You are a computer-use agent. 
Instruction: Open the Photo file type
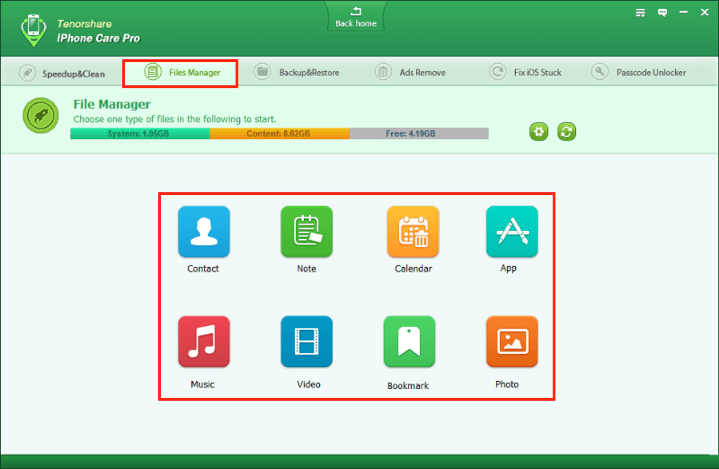click(x=512, y=342)
